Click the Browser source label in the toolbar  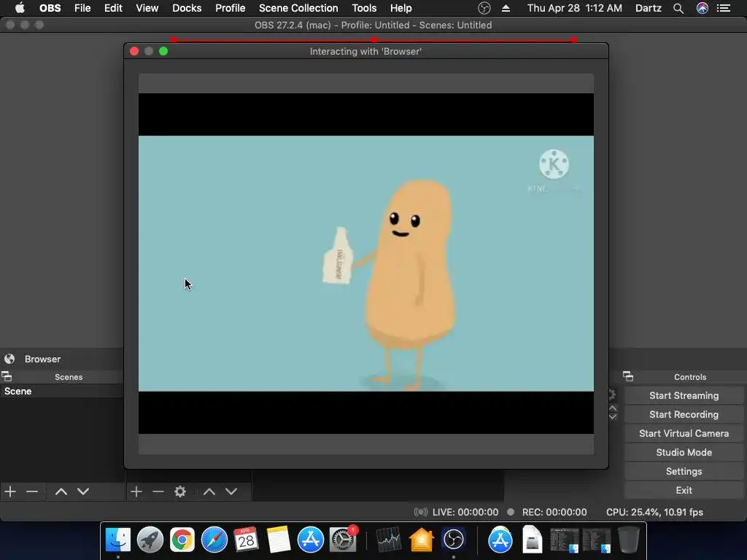point(42,359)
